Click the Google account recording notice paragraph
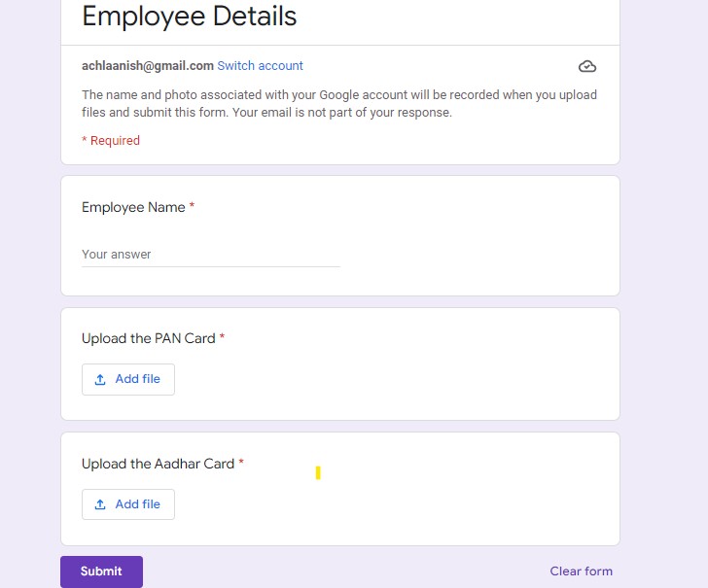708x588 pixels. [x=339, y=104]
